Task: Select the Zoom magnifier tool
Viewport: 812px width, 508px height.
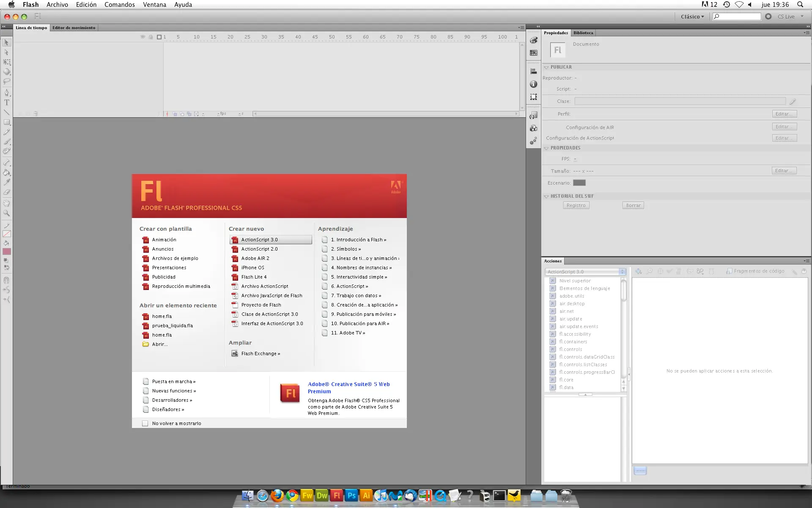Action: [6, 213]
